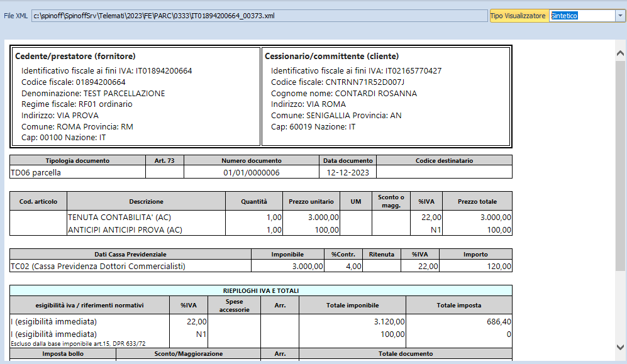Click Codice fiscale: 01894200664 line

[x=73, y=82]
